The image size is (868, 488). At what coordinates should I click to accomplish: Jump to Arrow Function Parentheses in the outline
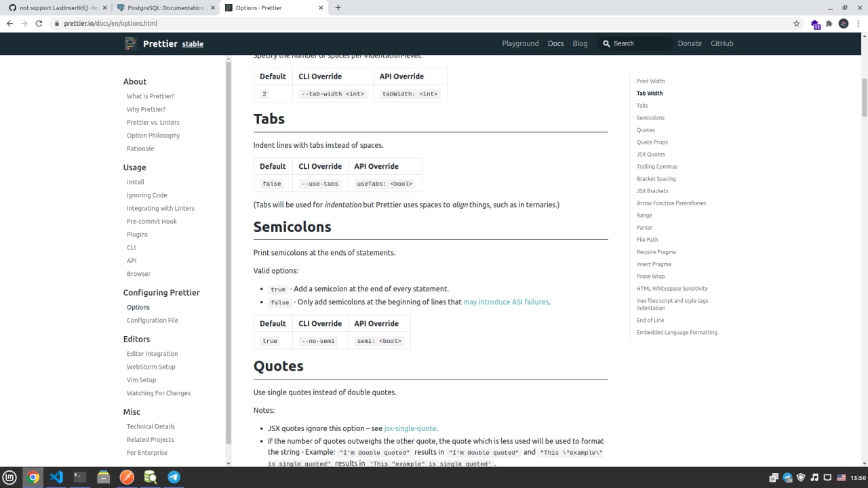[671, 203]
